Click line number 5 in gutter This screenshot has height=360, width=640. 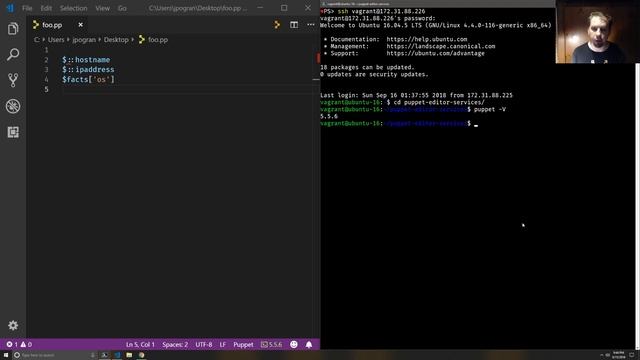46,89
